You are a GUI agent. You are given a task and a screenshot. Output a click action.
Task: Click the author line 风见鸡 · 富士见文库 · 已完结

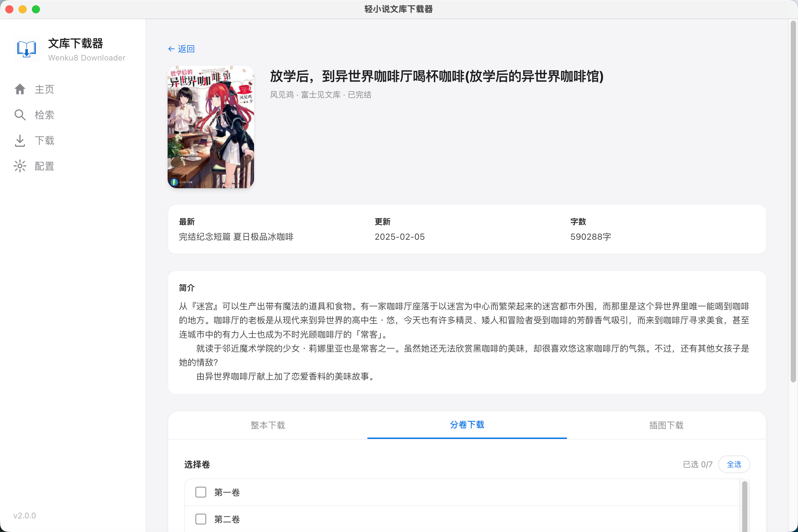point(321,95)
